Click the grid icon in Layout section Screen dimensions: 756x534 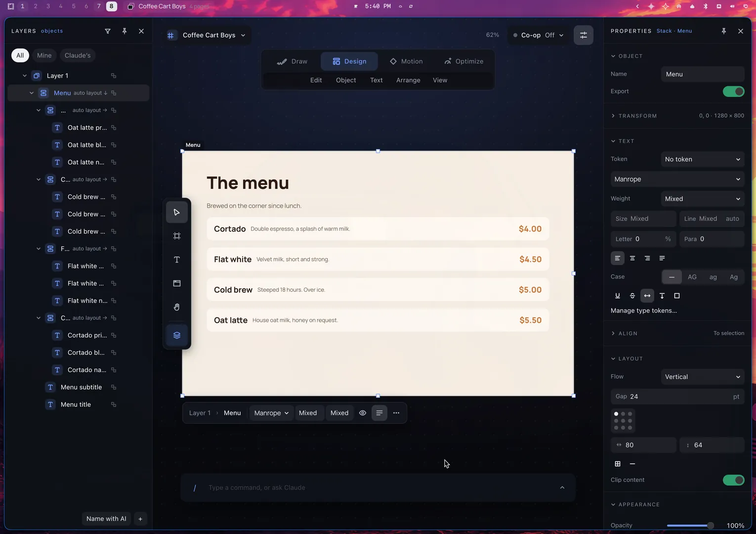click(618, 464)
